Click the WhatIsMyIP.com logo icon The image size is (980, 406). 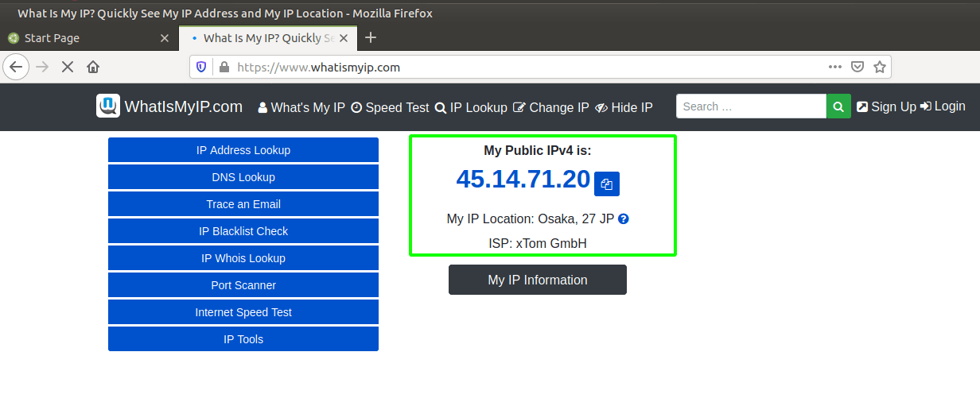(x=108, y=106)
